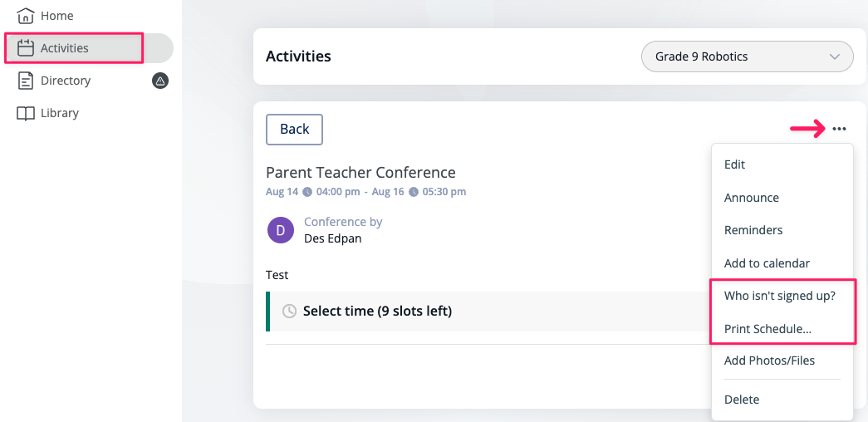The width and height of the screenshot is (868, 422).
Task: Click Des Edpan organizer name
Action: [333, 238]
